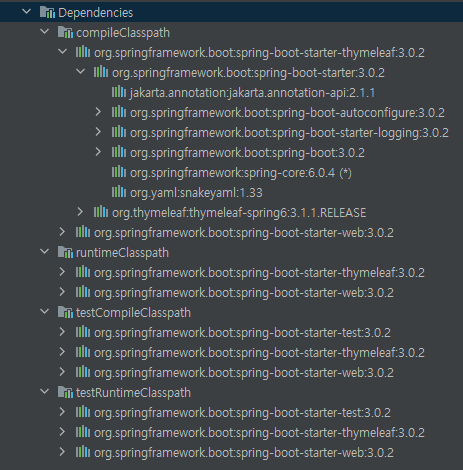Click the testRuntimeClasspath folder icon
This screenshot has width=463, height=470.
click(x=65, y=392)
